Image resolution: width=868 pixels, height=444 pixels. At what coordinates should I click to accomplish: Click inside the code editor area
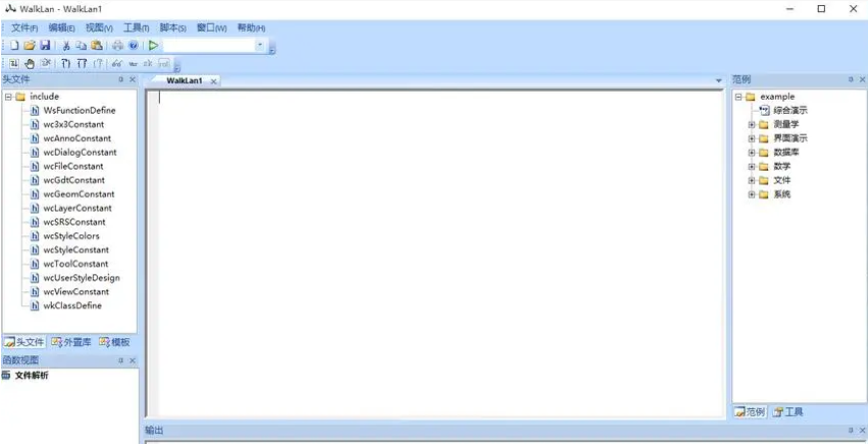441,252
